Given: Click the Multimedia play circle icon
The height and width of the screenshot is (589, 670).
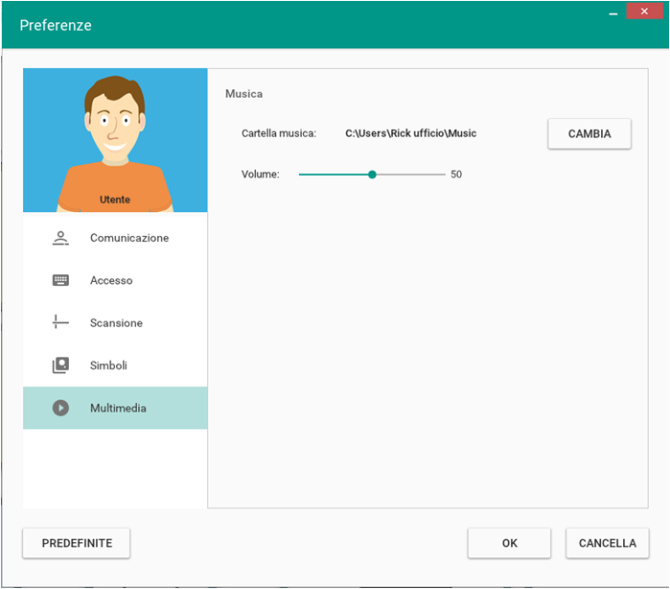Looking at the screenshot, I should click(61, 408).
